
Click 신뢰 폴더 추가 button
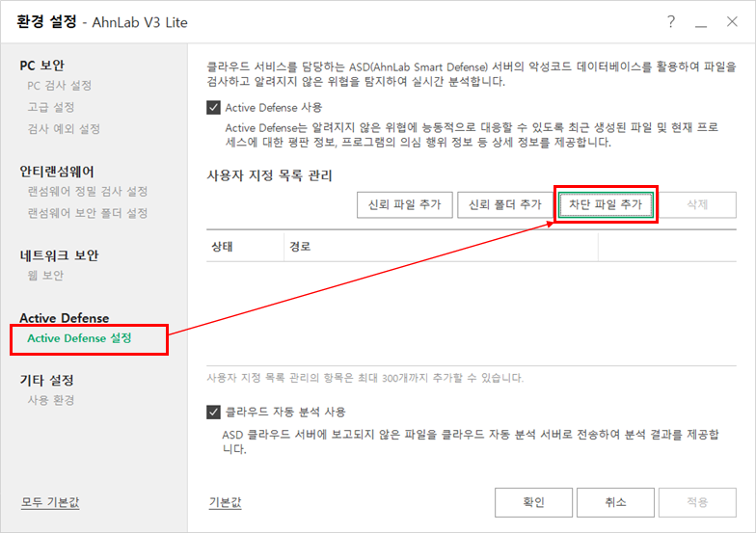pyautogui.click(x=505, y=204)
